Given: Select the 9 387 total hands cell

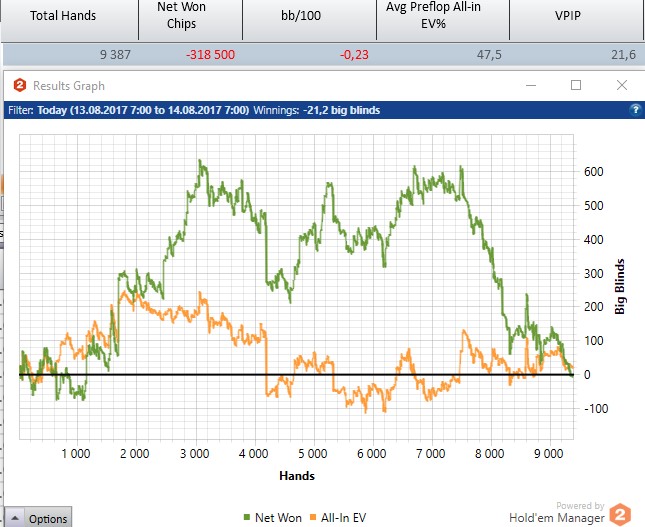Looking at the screenshot, I should pos(115,55).
